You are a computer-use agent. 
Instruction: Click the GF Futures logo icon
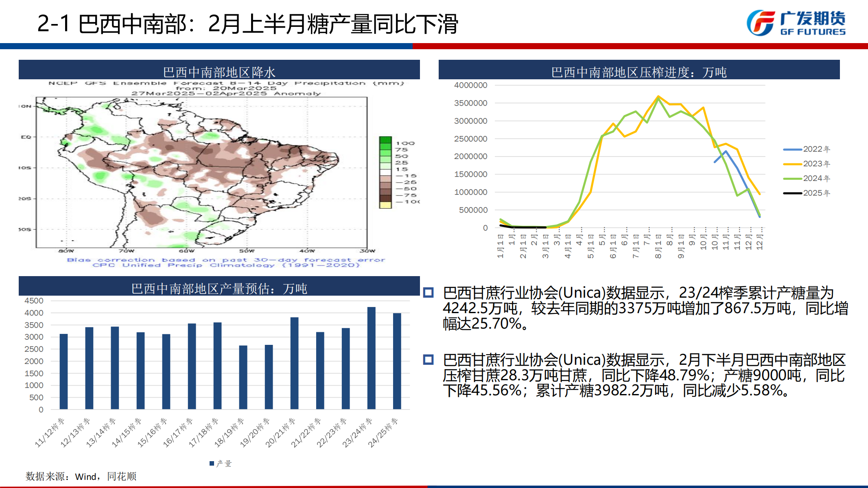coord(760,23)
